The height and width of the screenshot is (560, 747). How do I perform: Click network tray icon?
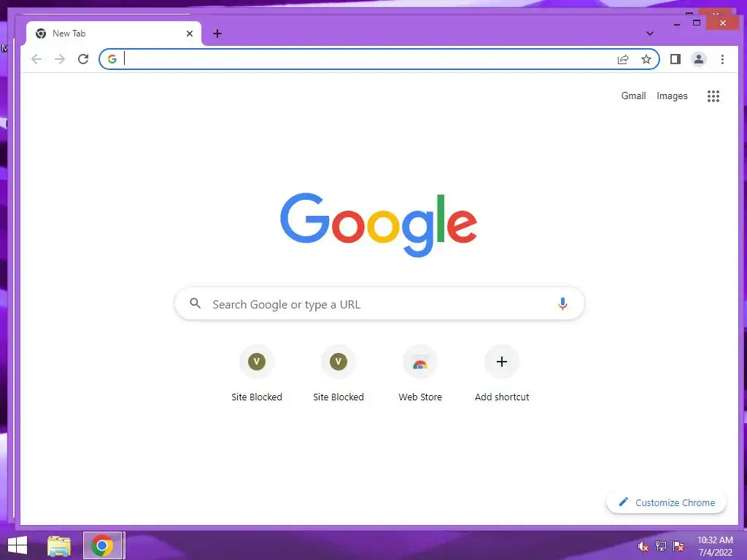point(661,546)
